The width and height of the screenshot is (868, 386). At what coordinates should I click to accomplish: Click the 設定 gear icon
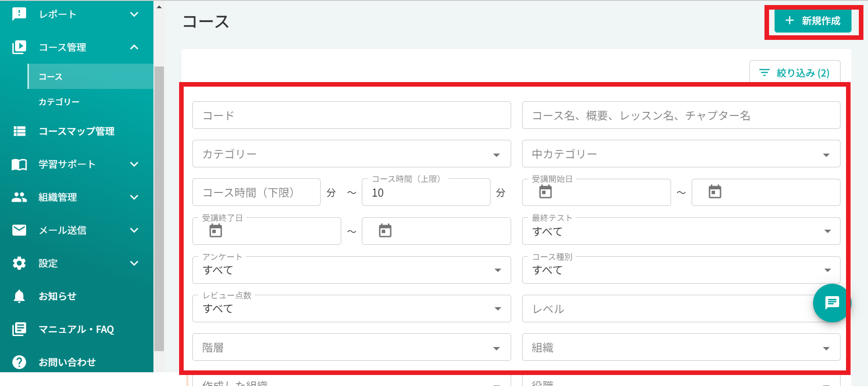(x=19, y=263)
